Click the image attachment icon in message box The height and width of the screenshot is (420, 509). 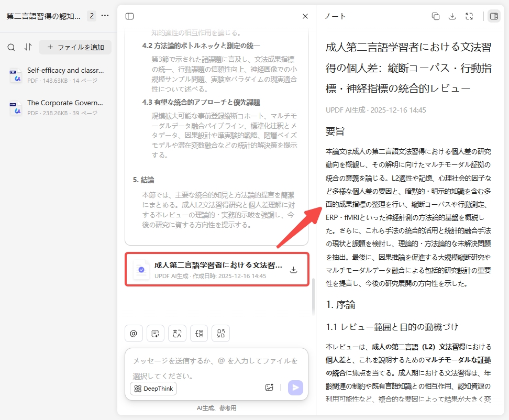coord(269,388)
